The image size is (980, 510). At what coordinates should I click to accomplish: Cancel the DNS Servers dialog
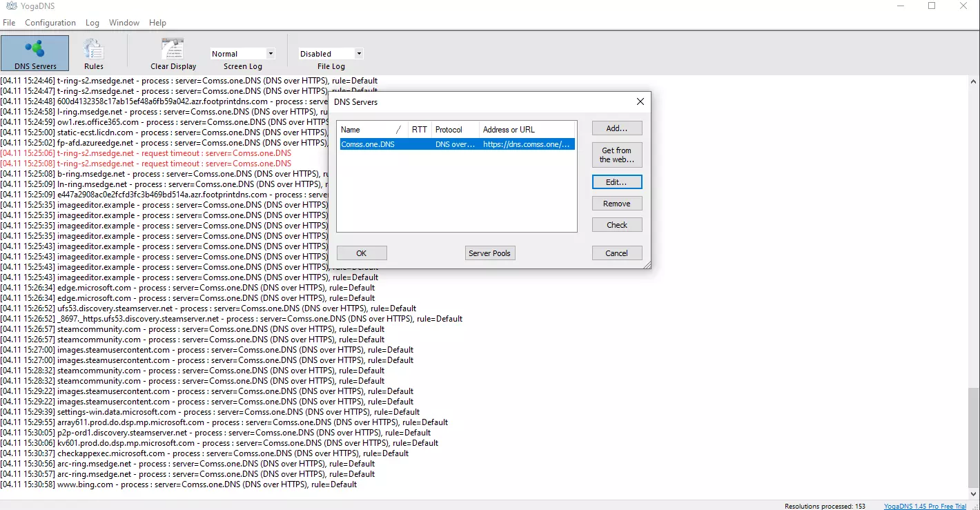tap(617, 253)
